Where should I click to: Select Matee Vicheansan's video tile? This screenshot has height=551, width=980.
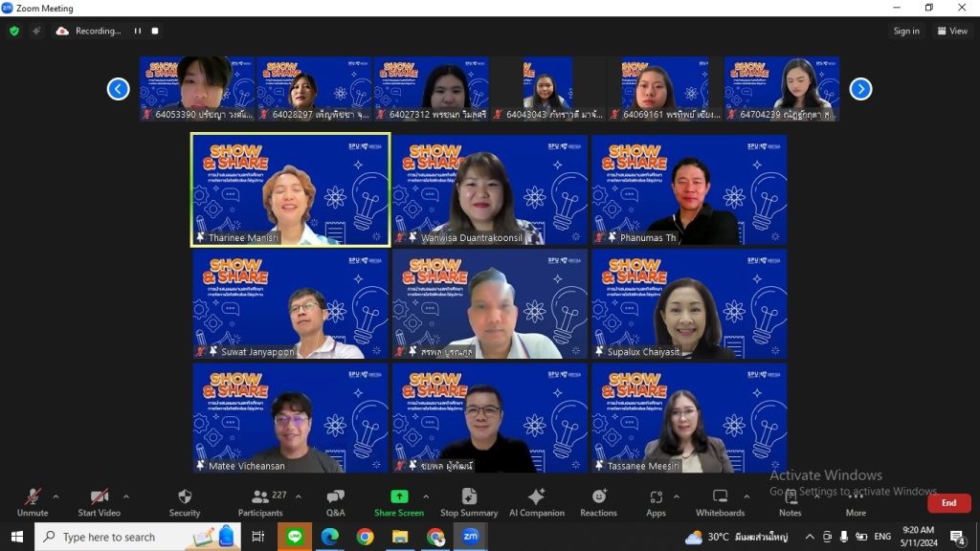[291, 419]
